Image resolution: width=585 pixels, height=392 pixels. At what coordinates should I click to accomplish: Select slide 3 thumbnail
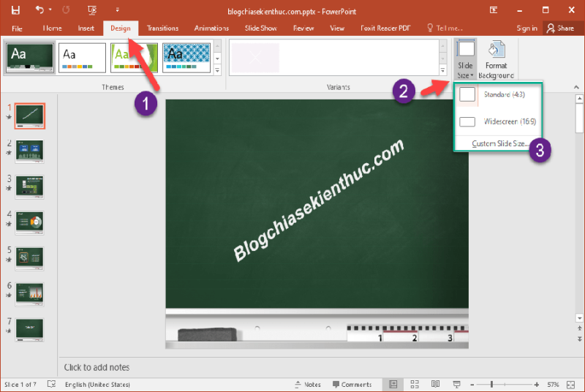pos(29,187)
